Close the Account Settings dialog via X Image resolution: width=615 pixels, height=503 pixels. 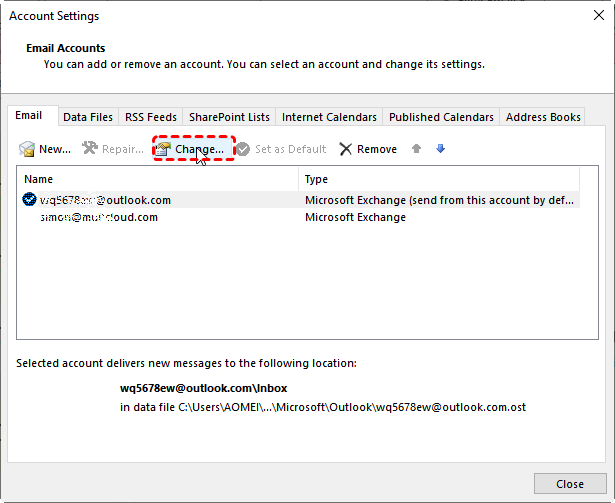pyautogui.click(x=599, y=15)
